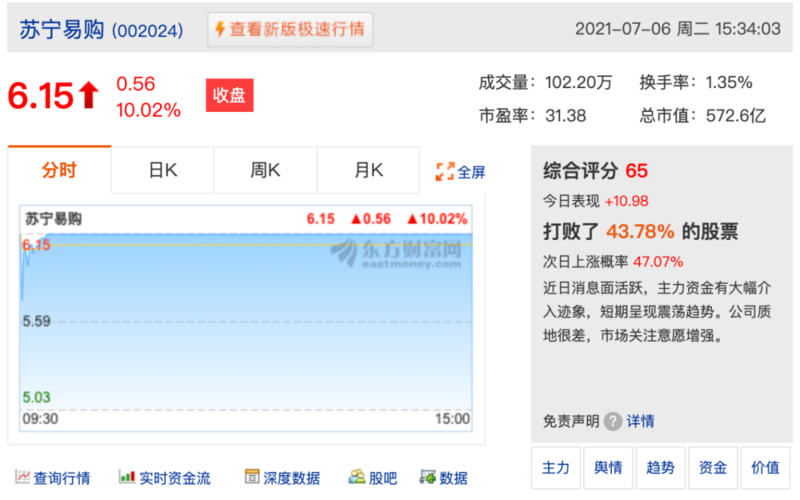Click the 换手率 1.35% value
The height and width of the screenshot is (500, 800).
(729, 83)
